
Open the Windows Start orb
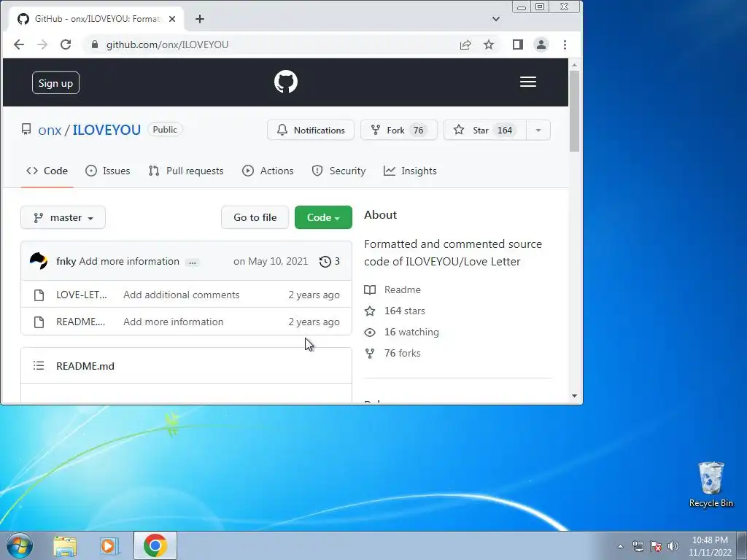(x=19, y=545)
